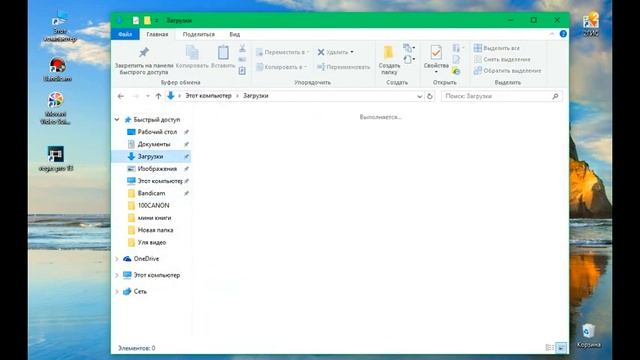Click the title bar new folder quick icon
Viewport: 640px width, 360px height.
pos(147,20)
